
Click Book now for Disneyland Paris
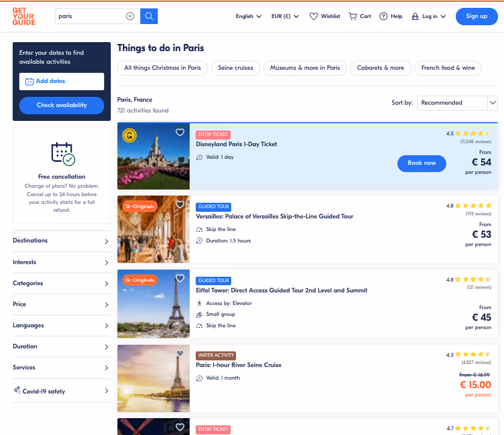(x=422, y=163)
